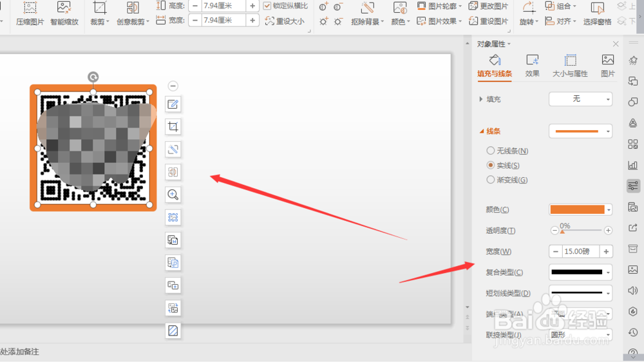This screenshot has width=644, height=362.
Task: Select the 无线条 no line radio button
Action: (x=490, y=150)
